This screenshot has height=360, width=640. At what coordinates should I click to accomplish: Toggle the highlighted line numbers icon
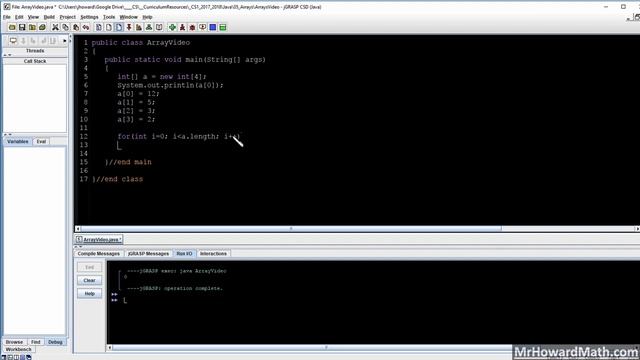coord(119,27)
